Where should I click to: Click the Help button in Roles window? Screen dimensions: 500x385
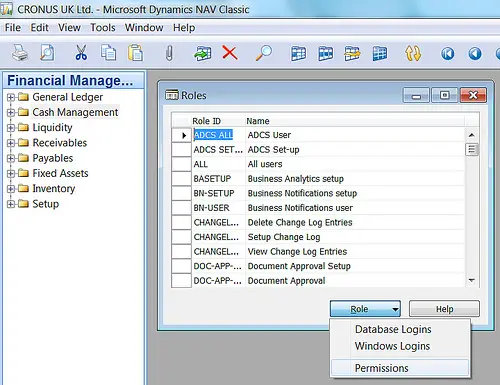444,309
